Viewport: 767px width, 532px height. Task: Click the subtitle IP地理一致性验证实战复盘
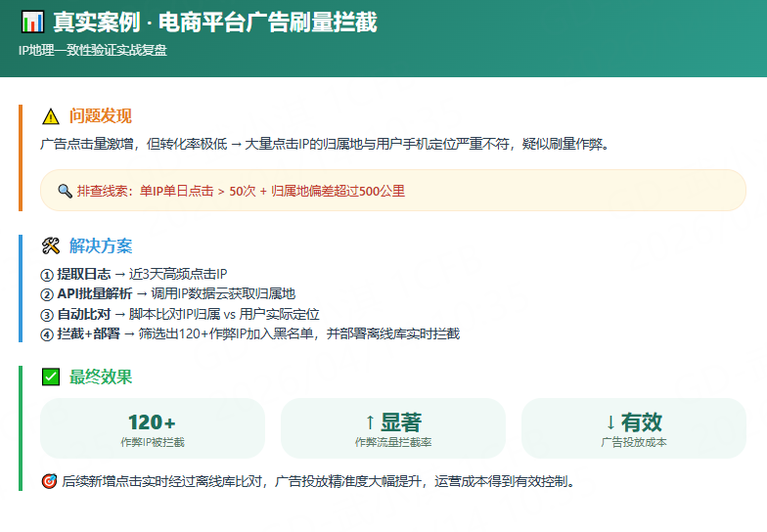coord(93,51)
